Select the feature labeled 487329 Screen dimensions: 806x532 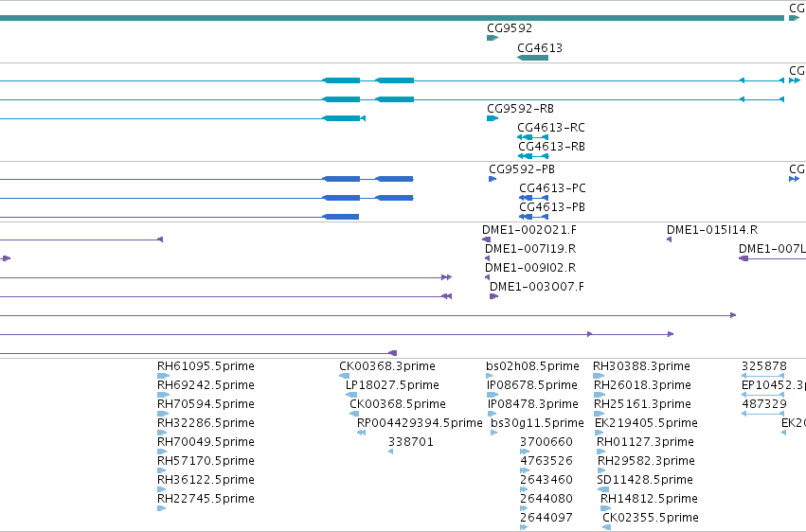[763, 404]
